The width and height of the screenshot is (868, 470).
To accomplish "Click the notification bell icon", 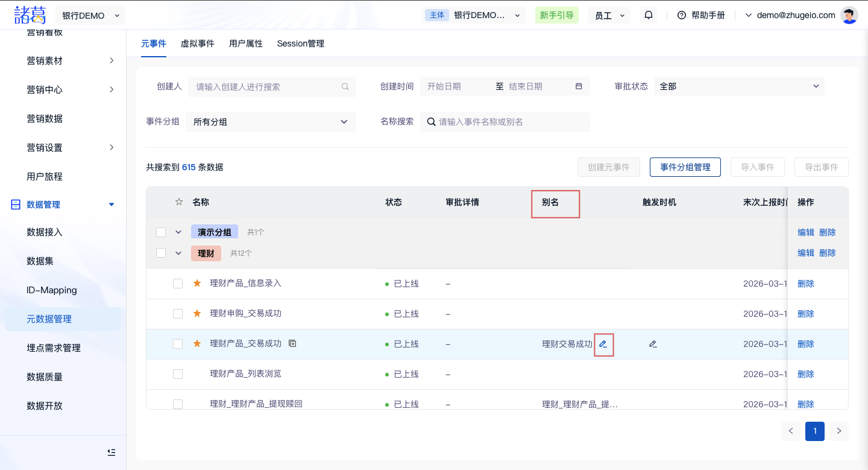I will click(649, 15).
